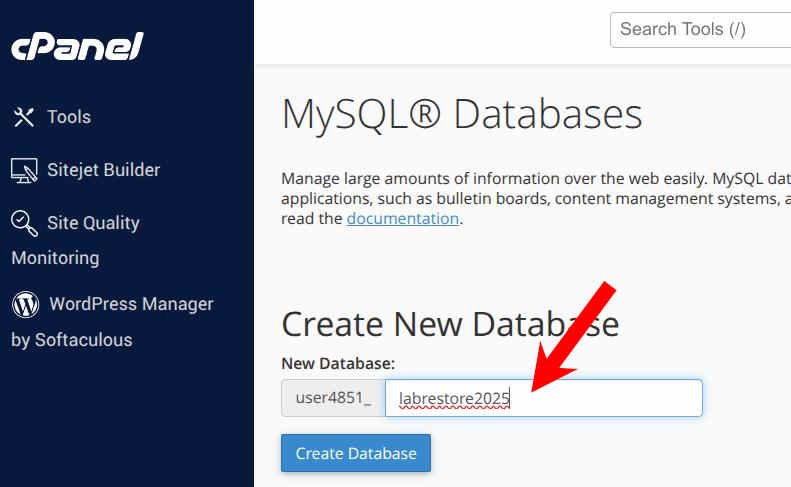The width and height of the screenshot is (791, 487).
Task: Click into the New Database name field
Action: pyautogui.click(x=544, y=398)
